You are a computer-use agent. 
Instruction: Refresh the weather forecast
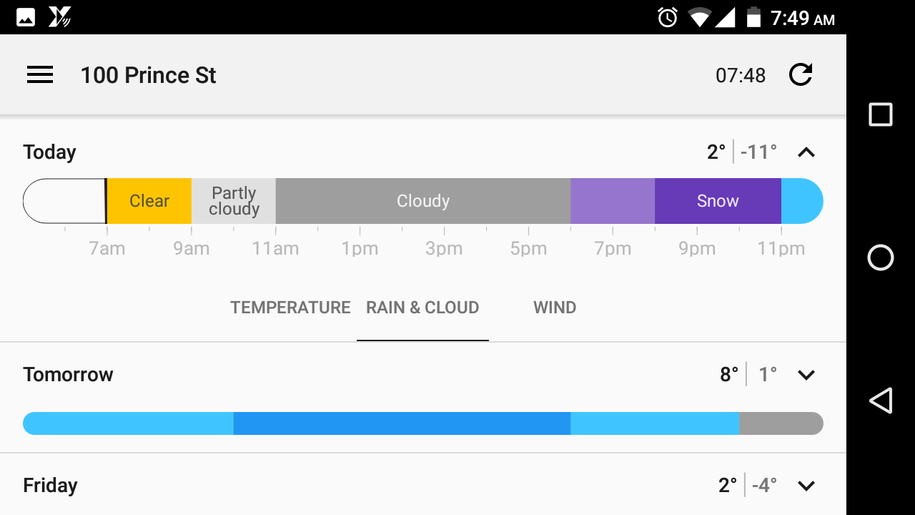[801, 75]
